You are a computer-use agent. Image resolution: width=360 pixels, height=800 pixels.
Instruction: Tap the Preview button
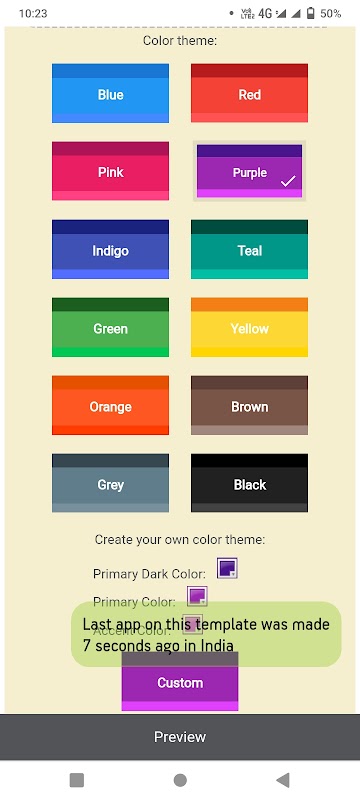[x=180, y=737]
